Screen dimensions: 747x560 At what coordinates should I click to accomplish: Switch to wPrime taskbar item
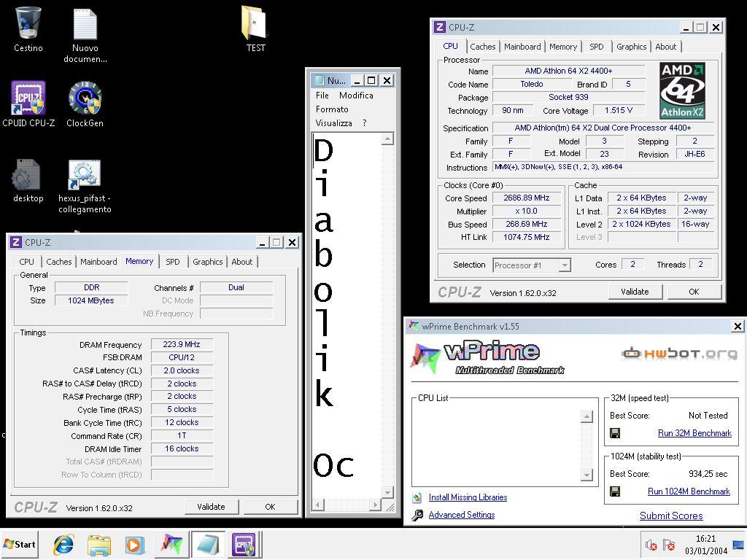(x=171, y=545)
